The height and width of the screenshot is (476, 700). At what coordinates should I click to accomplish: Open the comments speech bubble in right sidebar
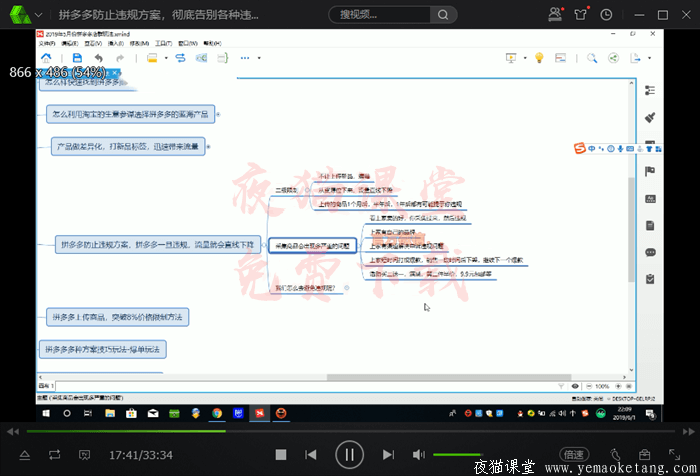[x=650, y=252]
